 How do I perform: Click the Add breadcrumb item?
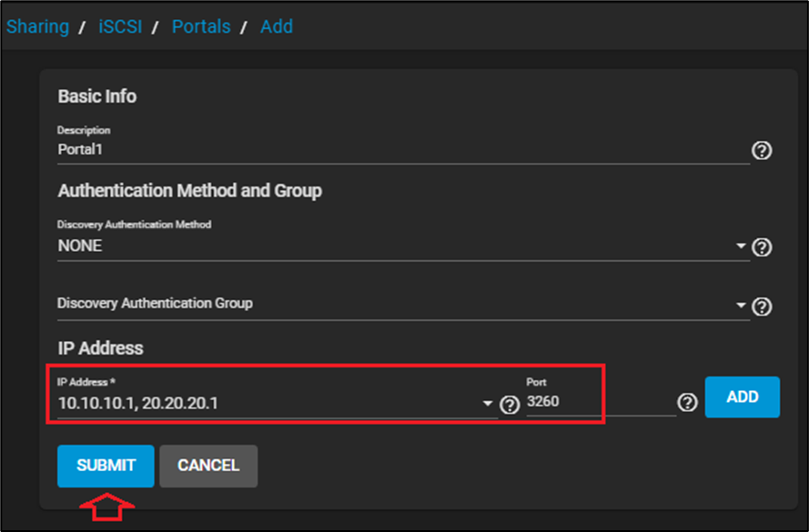(277, 26)
